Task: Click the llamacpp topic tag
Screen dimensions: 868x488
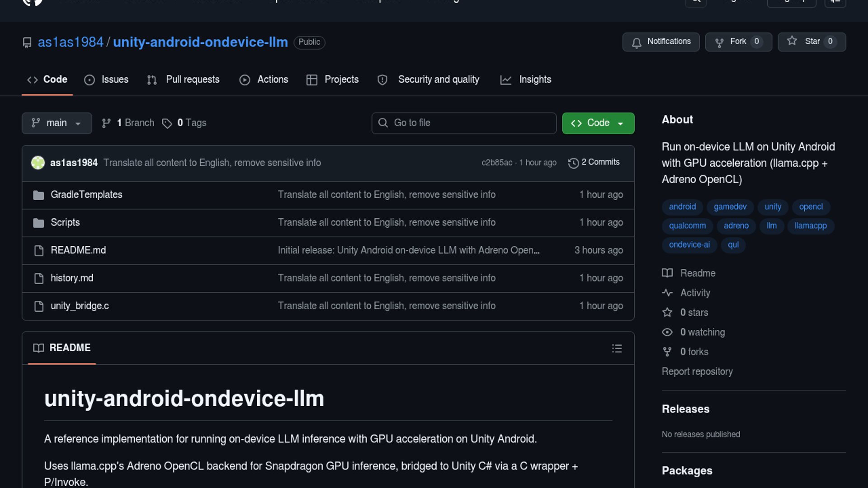Action: pos(810,225)
